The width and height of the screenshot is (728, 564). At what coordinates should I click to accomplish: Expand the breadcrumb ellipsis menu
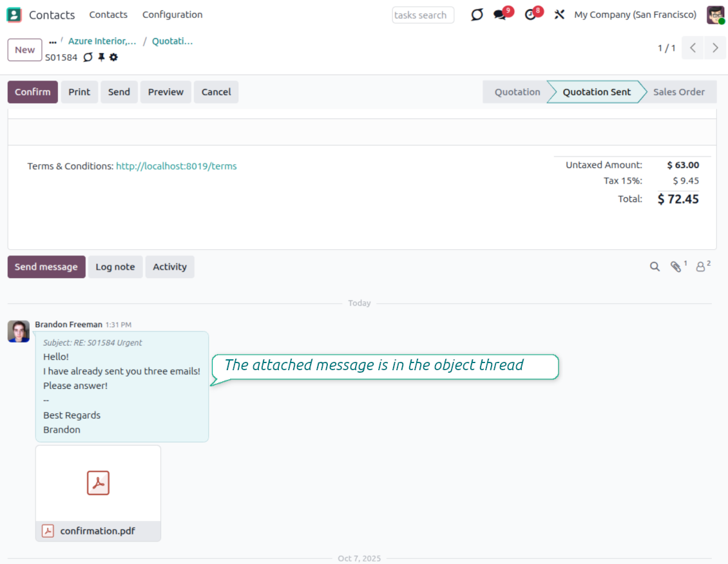click(53, 42)
